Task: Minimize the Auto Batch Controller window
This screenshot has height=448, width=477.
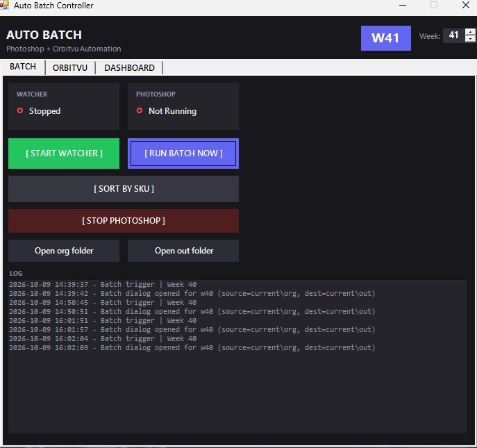Action: coord(403,5)
